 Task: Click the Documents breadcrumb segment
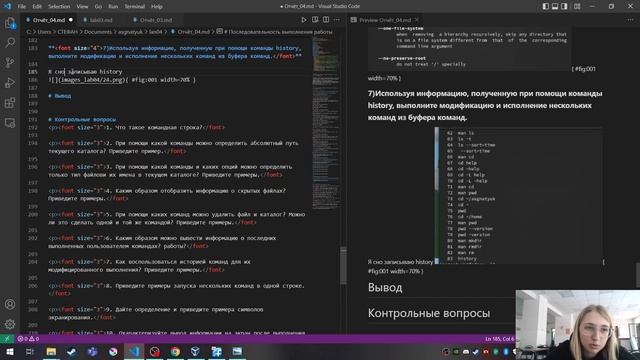pyautogui.click(x=98, y=31)
